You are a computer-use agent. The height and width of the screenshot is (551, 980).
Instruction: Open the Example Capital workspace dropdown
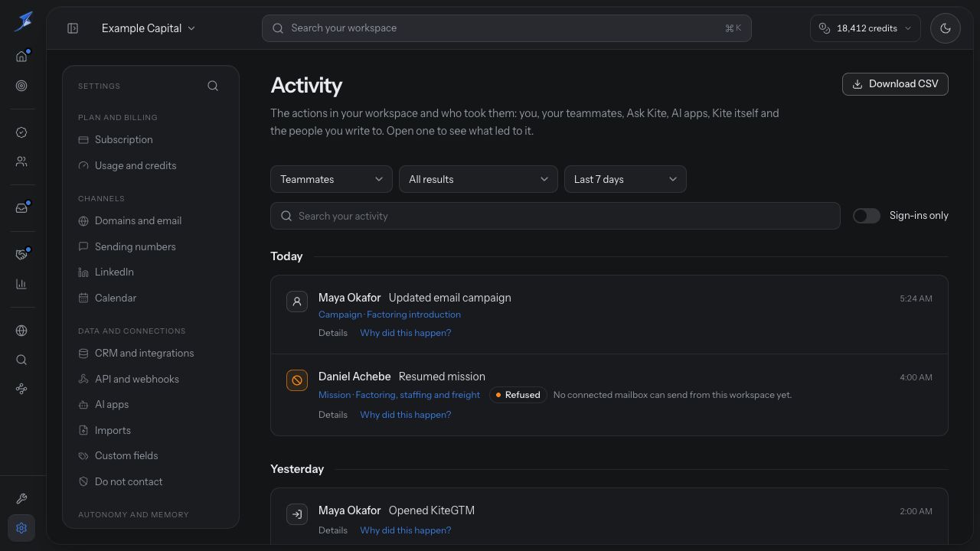tap(149, 28)
